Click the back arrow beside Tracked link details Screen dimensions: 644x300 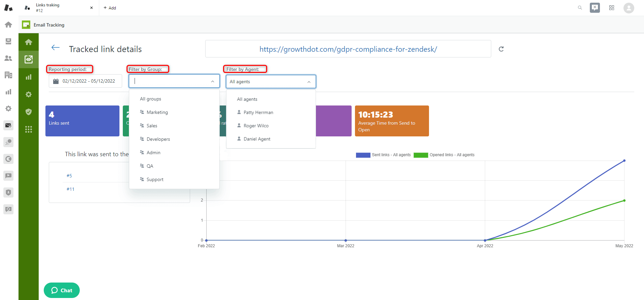click(56, 48)
